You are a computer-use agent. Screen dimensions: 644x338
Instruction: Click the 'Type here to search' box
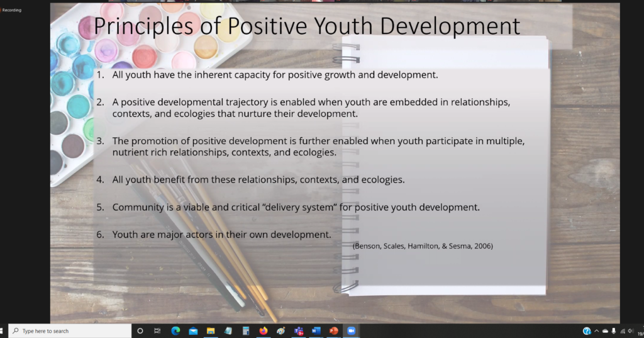70,330
